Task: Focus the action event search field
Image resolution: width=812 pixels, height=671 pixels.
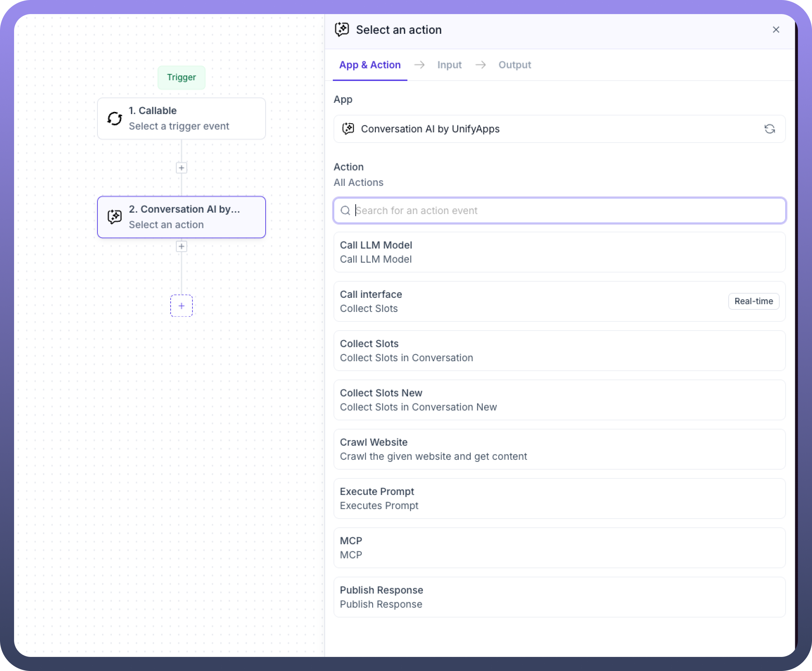Action: click(564, 210)
